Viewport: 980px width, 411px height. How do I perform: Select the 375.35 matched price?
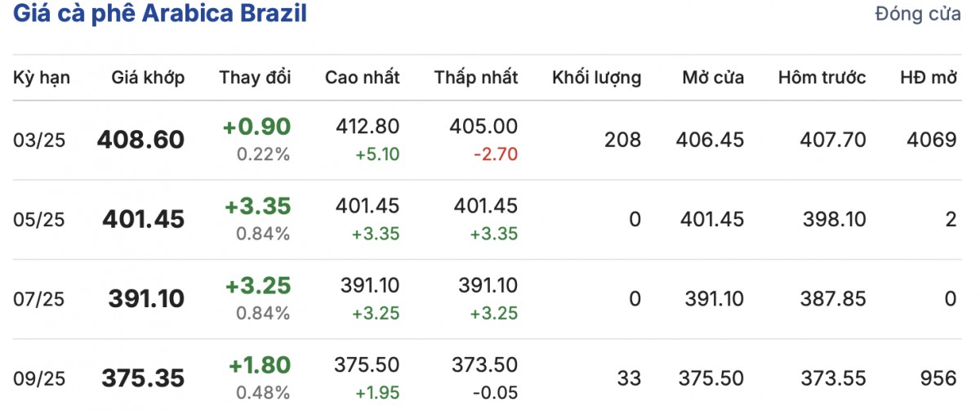[x=143, y=378]
